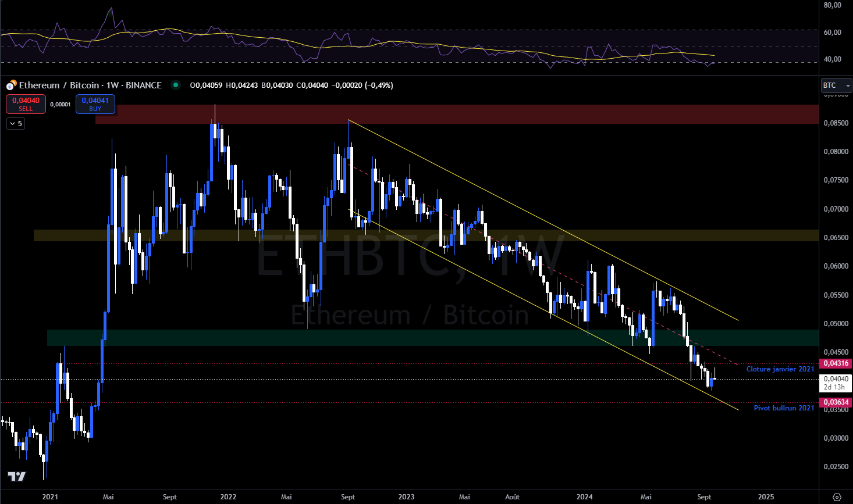Image resolution: width=853 pixels, height=504 pixels.
Task: Click the 2021 label on time axis
Action: coord(51,497)
